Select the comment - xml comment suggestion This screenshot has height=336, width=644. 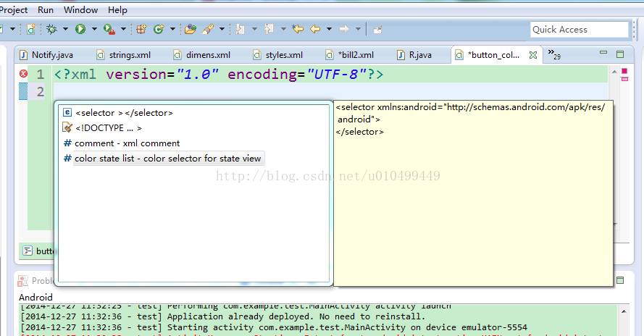(193, 143)
